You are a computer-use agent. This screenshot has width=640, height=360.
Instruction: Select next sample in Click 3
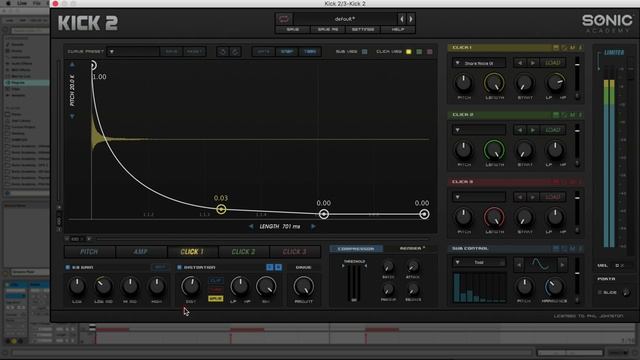coord(533,197)
